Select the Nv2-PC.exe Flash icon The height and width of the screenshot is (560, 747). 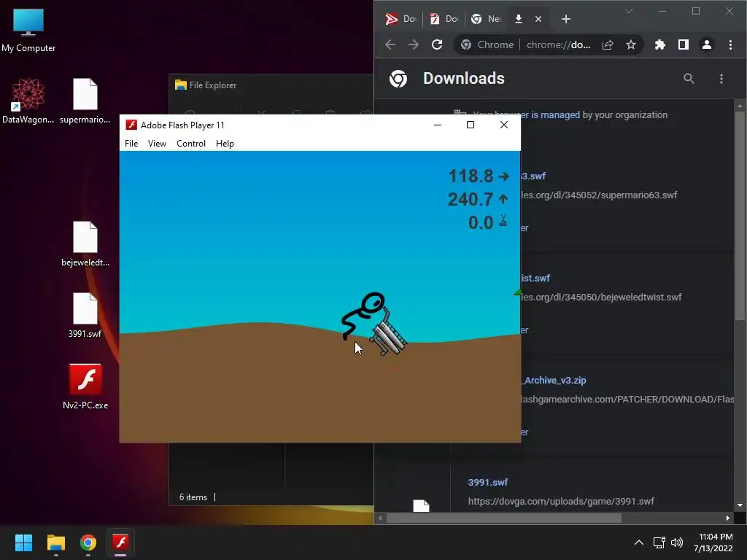pyautogui.click(x=85, y=386)
